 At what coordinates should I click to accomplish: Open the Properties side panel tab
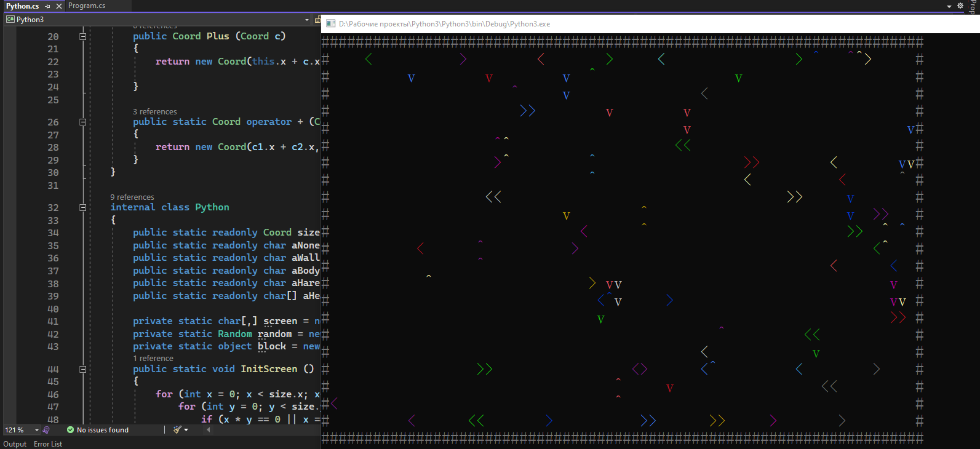(x=973, y=6)
